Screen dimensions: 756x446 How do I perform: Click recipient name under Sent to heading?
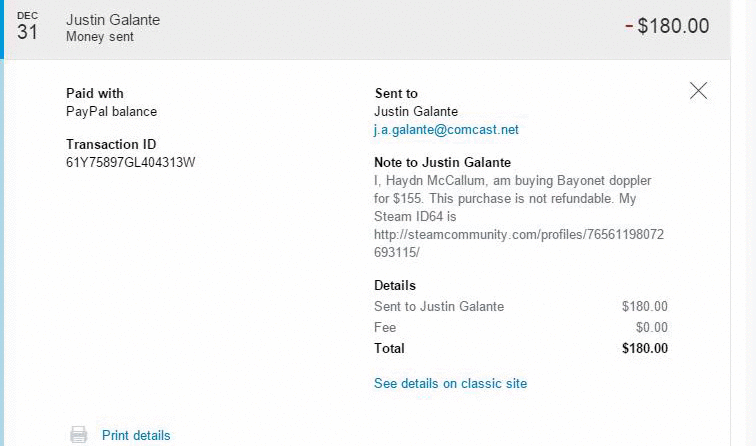coord(415,111)
